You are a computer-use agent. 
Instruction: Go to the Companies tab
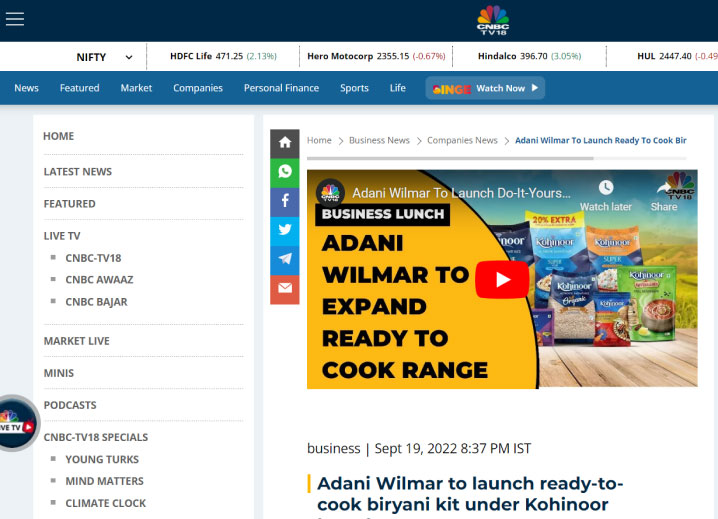coord(198,88)
